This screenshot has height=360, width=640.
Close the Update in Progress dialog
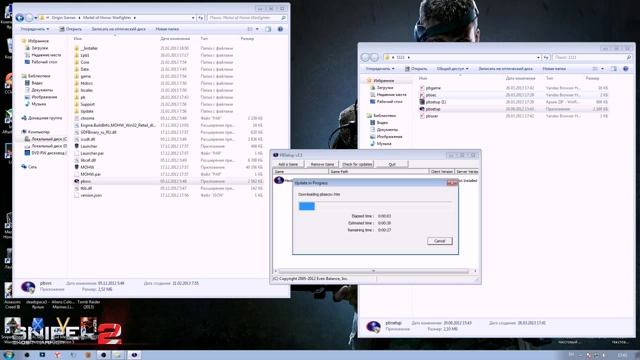(x=452, y=183)
